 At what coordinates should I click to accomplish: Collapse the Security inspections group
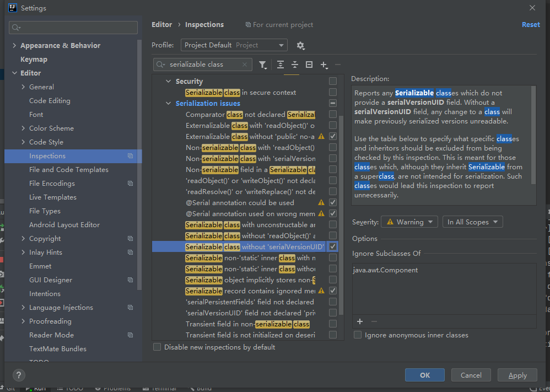(x=169, y=82)
